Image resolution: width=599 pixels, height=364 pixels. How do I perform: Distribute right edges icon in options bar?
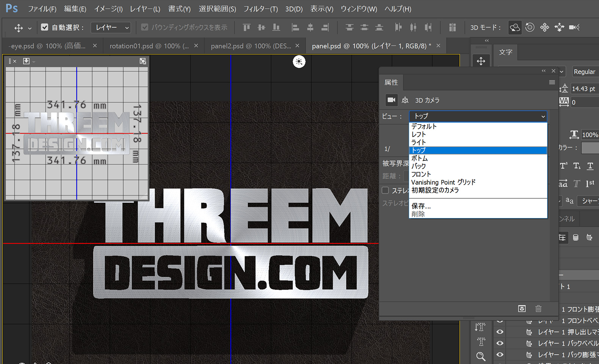(428, 27)
